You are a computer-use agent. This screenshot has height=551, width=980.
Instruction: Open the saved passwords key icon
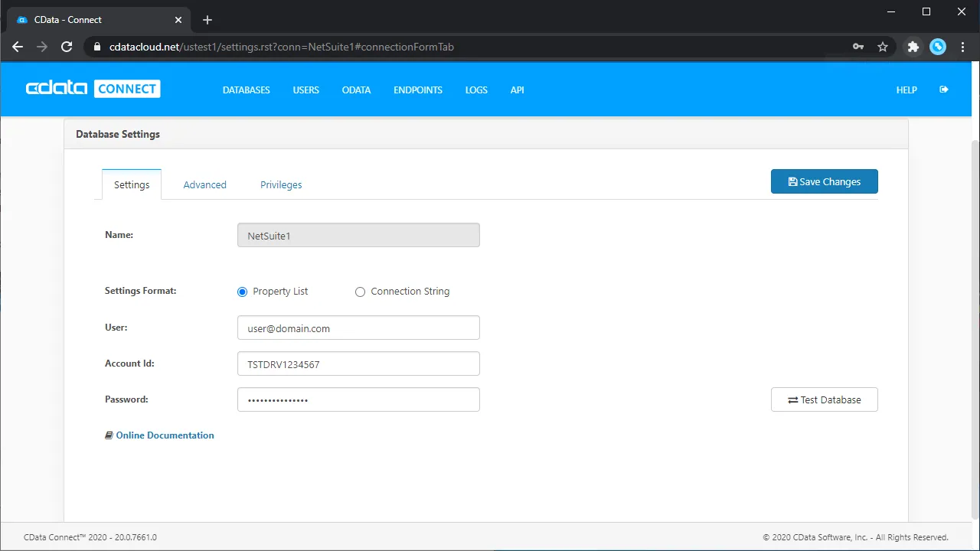(x=858, y=47)
